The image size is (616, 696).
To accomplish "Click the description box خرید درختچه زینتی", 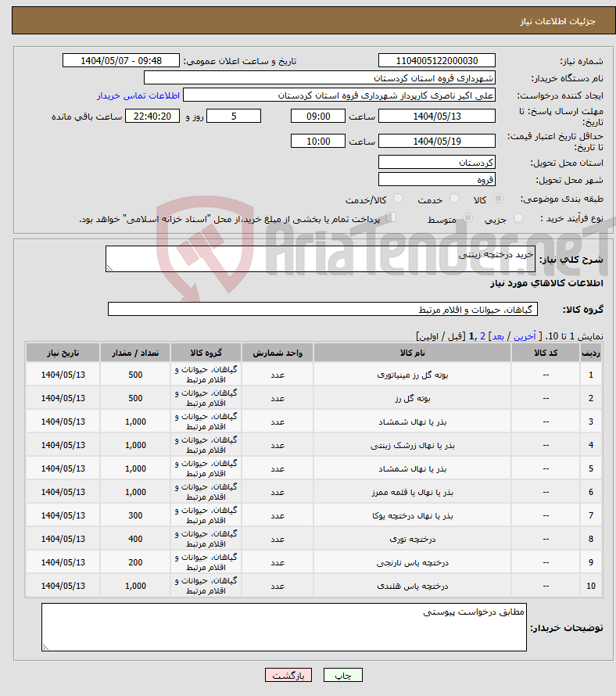I will pos(321,259).
